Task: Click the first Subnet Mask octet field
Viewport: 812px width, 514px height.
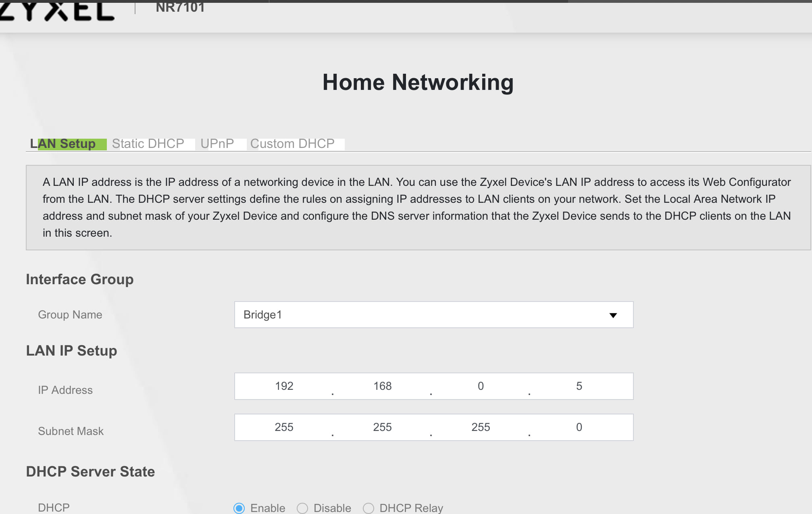Action: coord(284,427)
